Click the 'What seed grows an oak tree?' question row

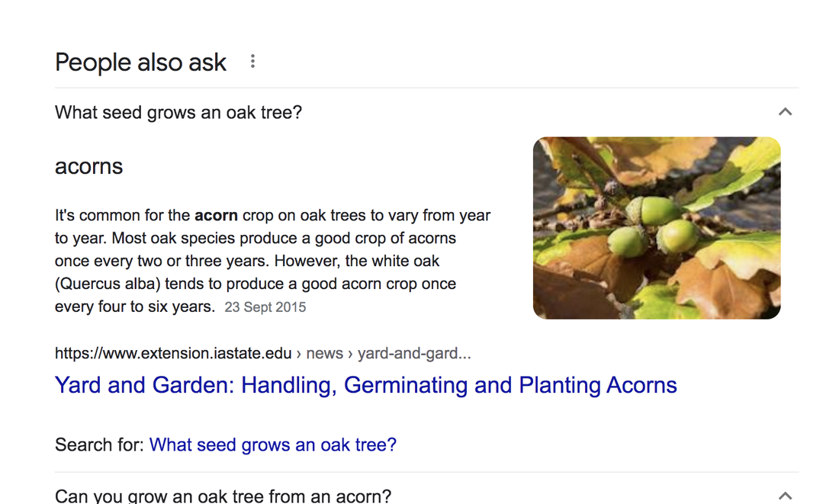[426, 112]
